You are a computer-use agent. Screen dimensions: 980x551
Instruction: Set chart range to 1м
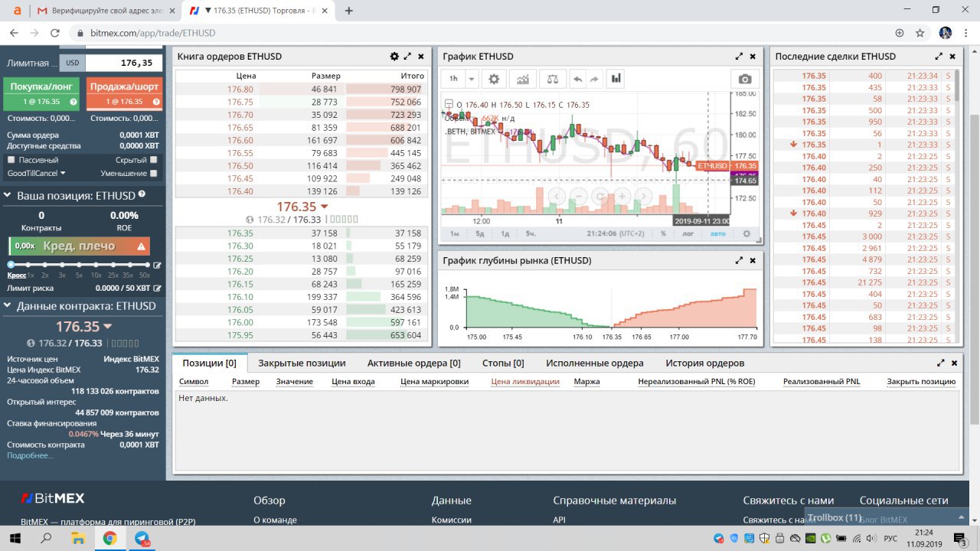click(x=455, y=233)
